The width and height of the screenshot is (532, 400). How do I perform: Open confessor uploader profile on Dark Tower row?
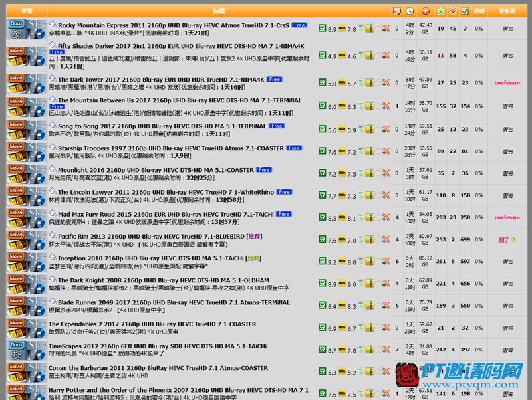pyautogui.click(x=507, y=82)
